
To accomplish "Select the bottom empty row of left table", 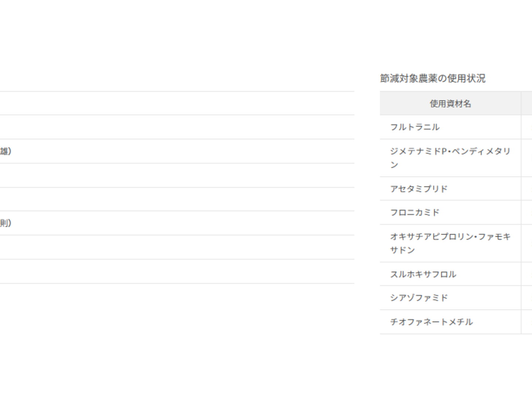I will (177, 272).
